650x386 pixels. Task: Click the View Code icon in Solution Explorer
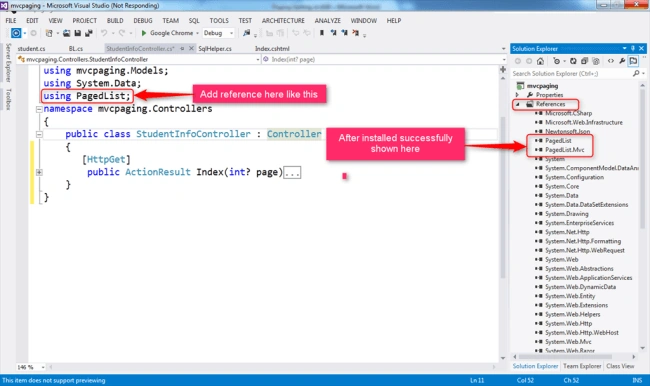(x=611, y=61)
